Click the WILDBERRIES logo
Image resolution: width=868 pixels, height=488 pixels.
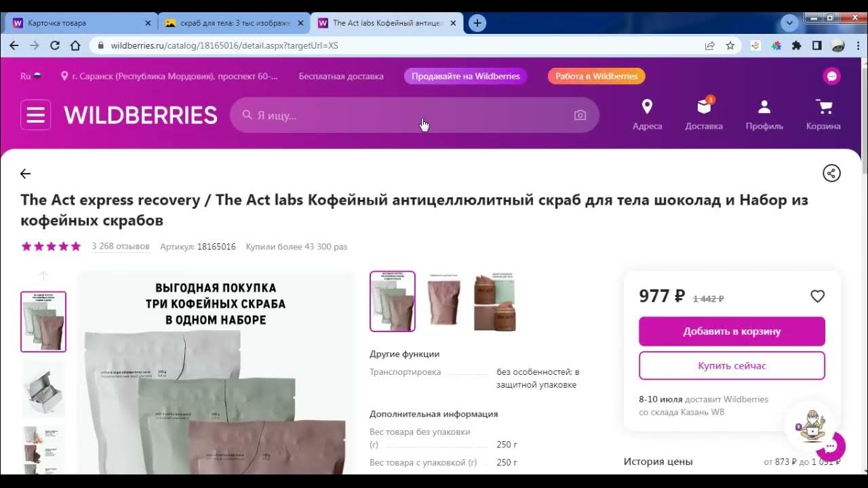pyautogui.click(x=140, y=115)
